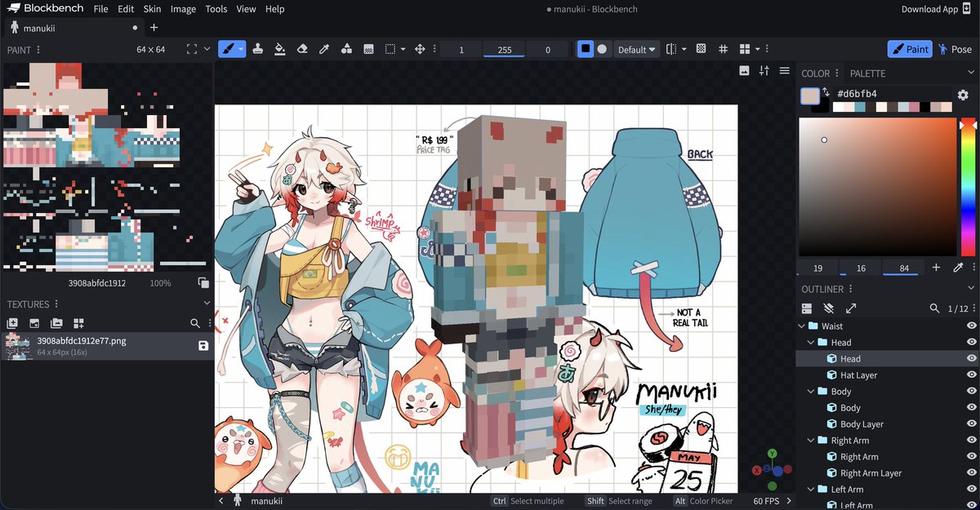Click the hue slider strip
980x510 pixels.
coord(968,188)
